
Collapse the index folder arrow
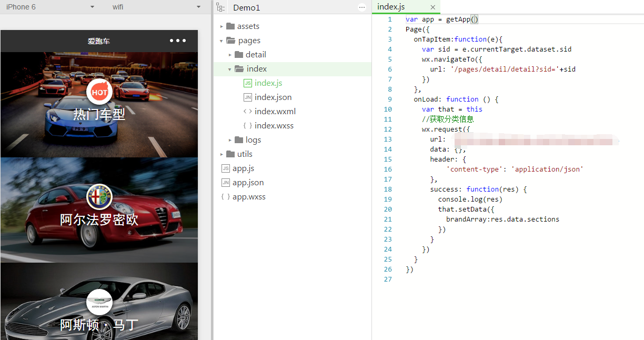pyautogui.click(x=230, y=69)
